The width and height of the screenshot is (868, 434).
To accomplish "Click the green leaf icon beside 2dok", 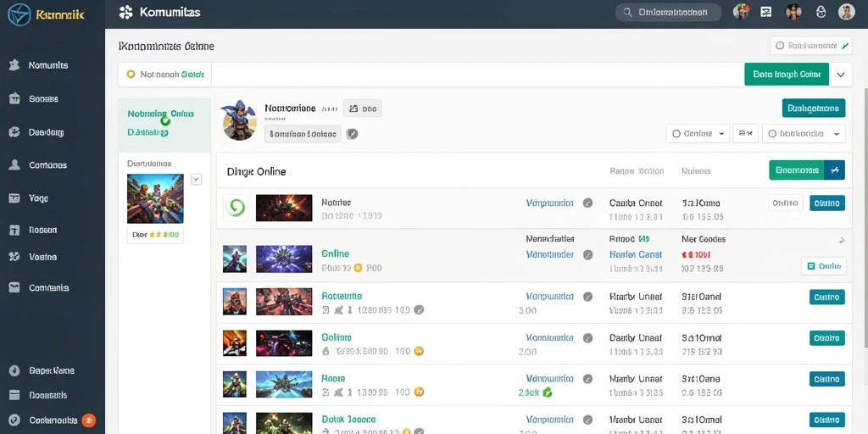I will pyautogui.click(x=548, y=392).
